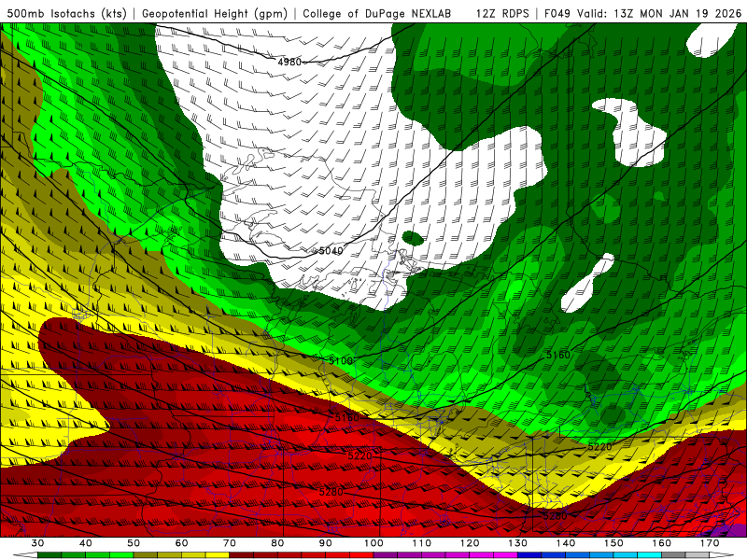Click the 'F049' forecast hour text
The width and height of the screenshot is (747, 560).
tap(558, 13)
